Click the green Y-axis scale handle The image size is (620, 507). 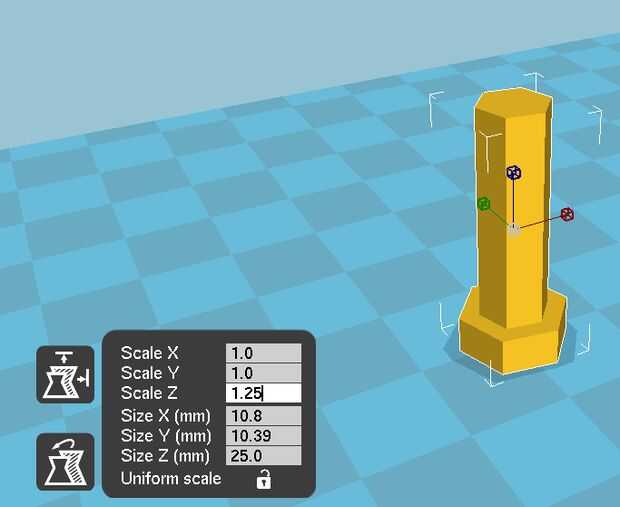tap(484, 204)
